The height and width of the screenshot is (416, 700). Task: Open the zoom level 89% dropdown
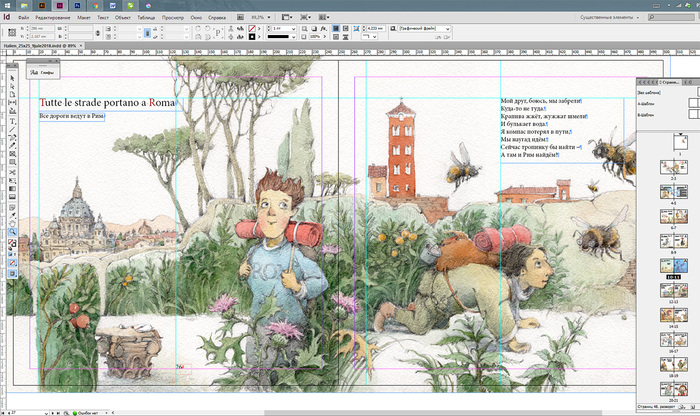(x=262, y=18)
